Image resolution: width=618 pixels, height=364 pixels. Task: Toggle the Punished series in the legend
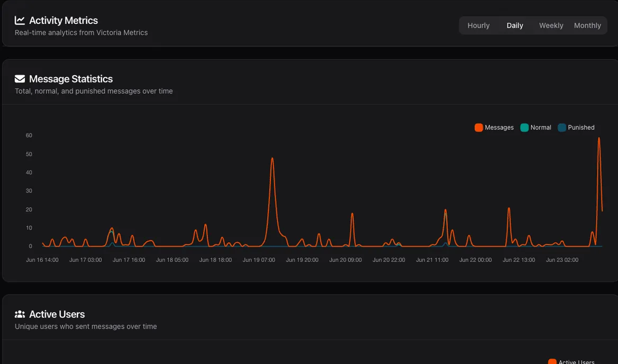click(x=576, y=128)
